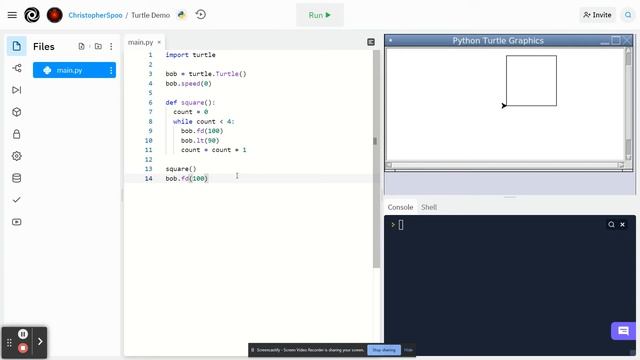Viewport: 640px width, 360px height.
Task: Switch to the Shell tab
Action: pos(429,207)
